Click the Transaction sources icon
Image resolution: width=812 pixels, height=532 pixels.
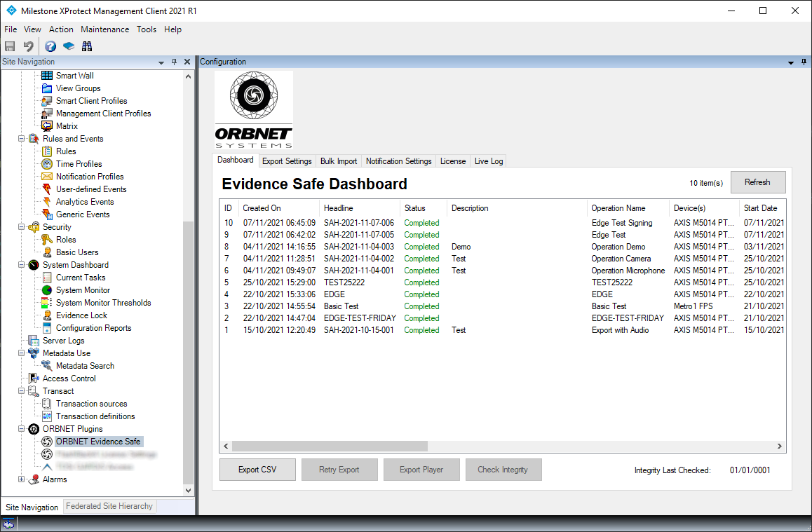(x=47, y=404)
